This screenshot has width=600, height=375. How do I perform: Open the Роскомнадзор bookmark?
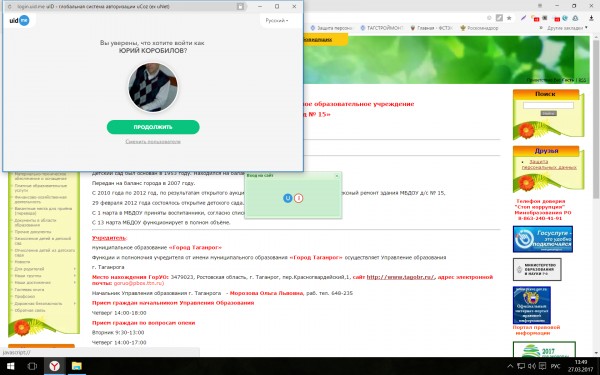point(479,28)
